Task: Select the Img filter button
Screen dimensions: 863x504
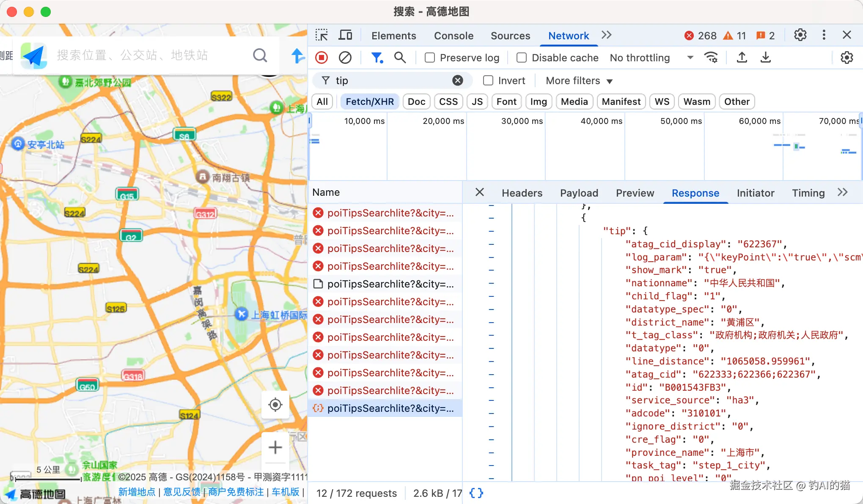Action: 538,101
